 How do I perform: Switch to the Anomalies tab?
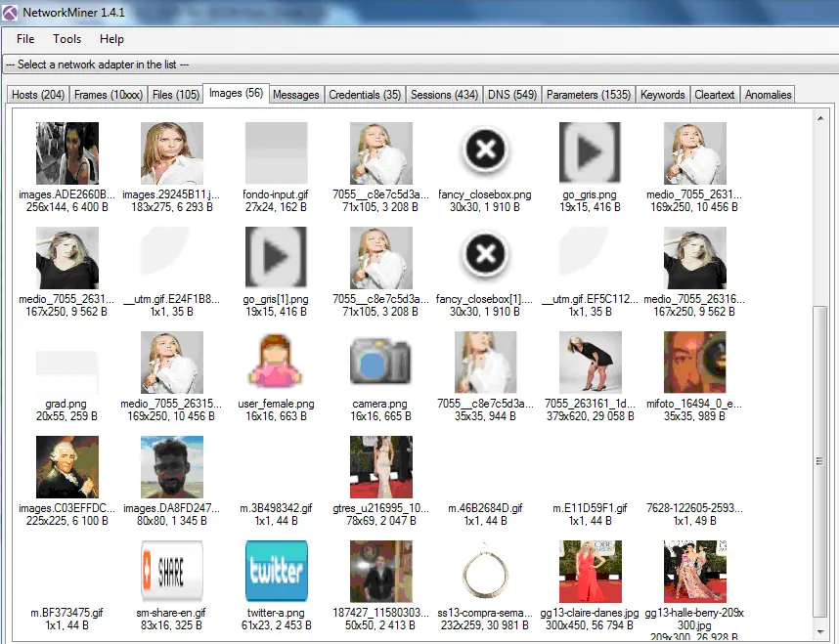point(768,95)
